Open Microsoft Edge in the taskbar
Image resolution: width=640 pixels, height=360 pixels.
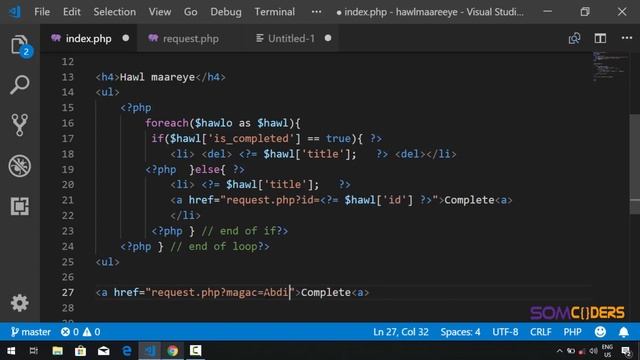(x=127, y=351)
